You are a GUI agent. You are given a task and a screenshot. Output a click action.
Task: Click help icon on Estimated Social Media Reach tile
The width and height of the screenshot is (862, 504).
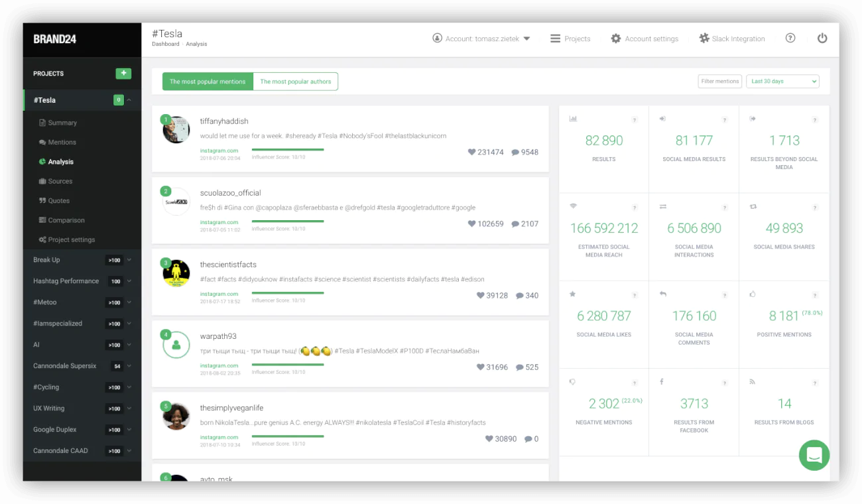(x=635, y=208)
